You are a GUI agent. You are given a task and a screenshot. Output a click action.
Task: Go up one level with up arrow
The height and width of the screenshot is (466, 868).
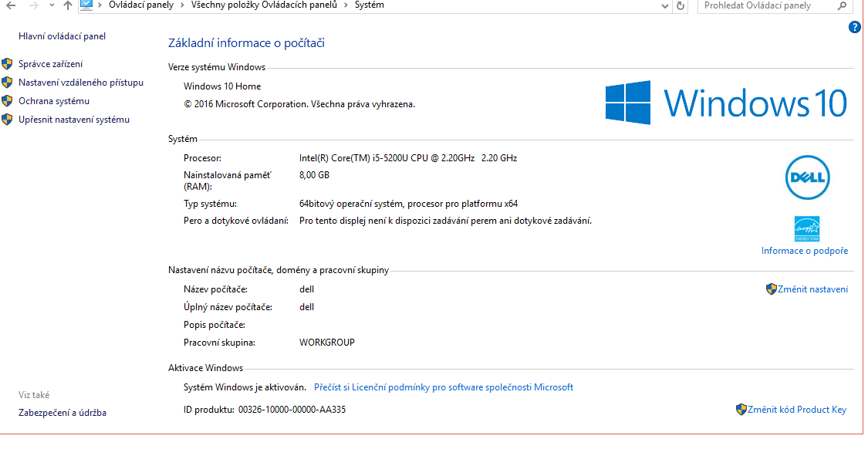click(68, 5)
